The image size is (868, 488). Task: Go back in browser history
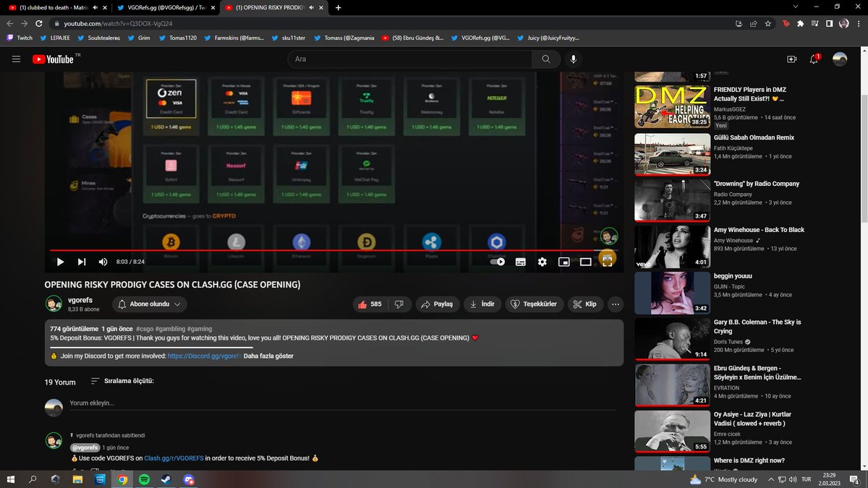click(9, 23)
